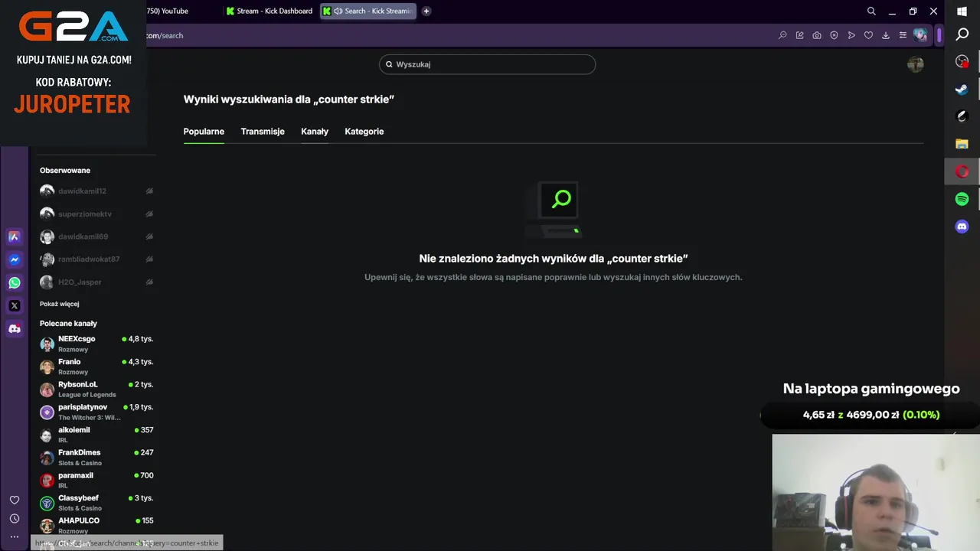The width and height of the screenshot is (980, 551).
Task: Click the Kick user avatar
Action: [915, 64]
